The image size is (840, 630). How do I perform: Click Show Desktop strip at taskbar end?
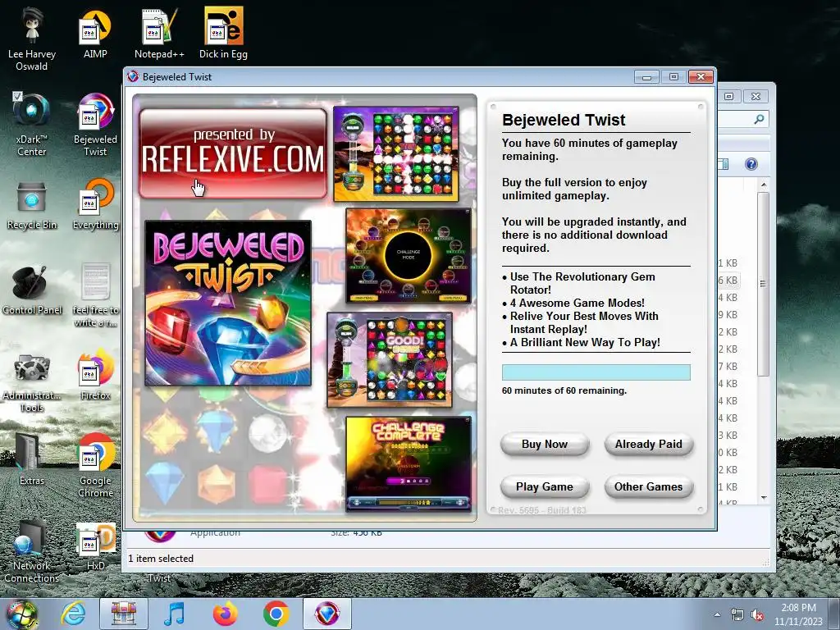pyautogui.click(x=834, y=614)
